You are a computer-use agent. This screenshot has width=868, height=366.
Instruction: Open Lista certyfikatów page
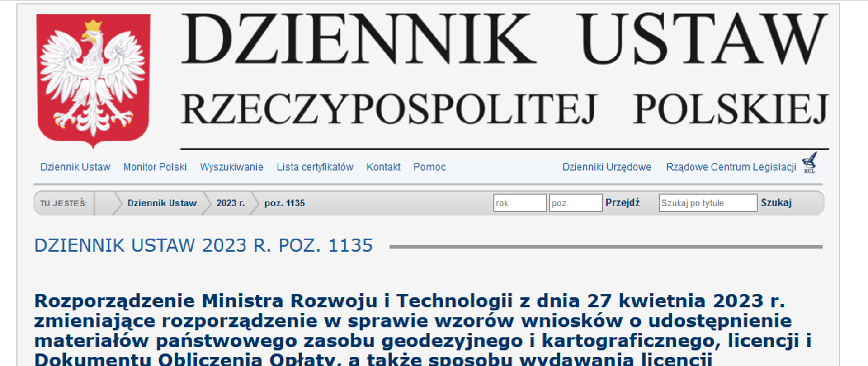pos(315,167)
